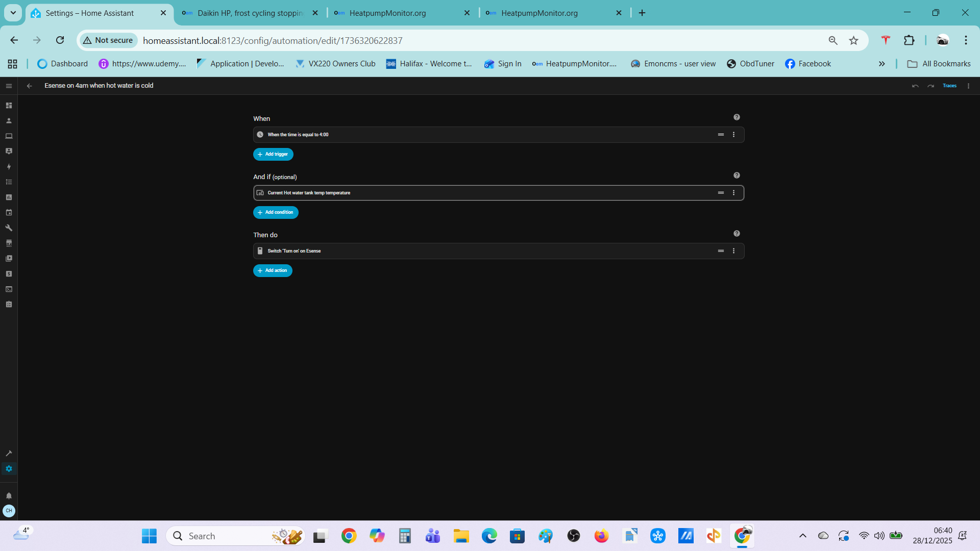Open the automation's top-right overflow menu
This screenshot has height=551, width=980.
[968, 86]
